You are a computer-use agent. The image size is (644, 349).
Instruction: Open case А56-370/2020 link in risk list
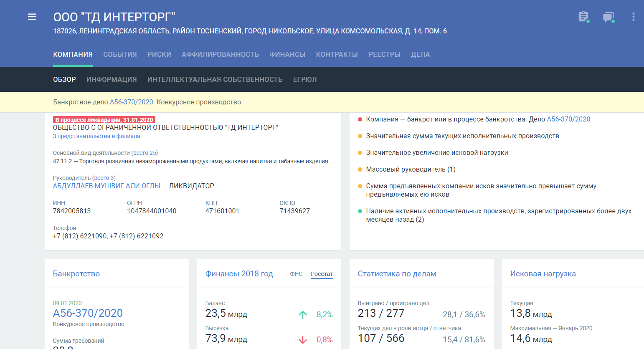coord(568,119)
